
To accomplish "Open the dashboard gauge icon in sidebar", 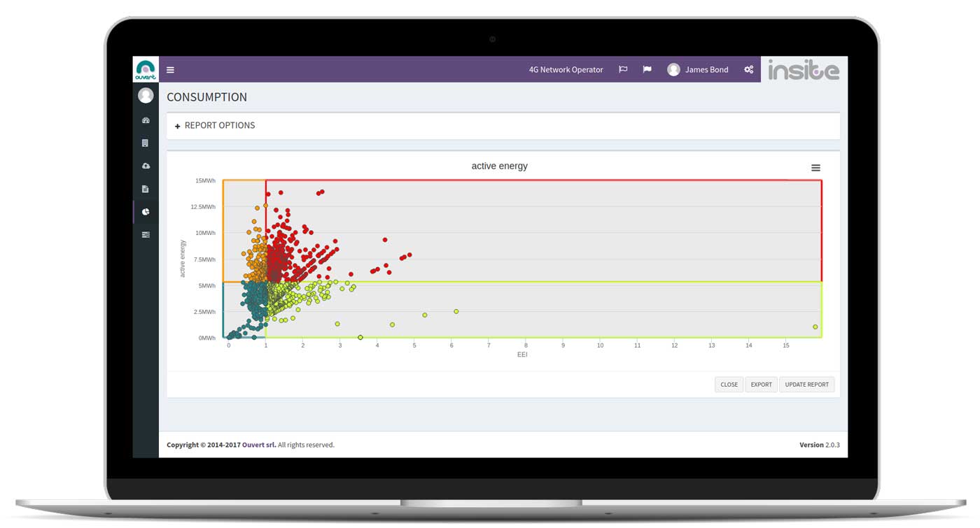I will coord(146,120).
